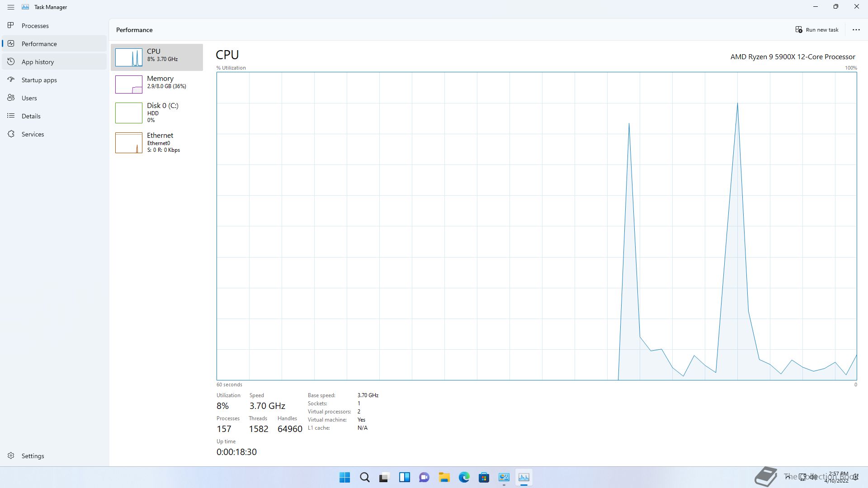The width and height of the screenshot is (868, 488).
Task: Click the Task Manager title bar icon
Action: (x=25, y=7)
